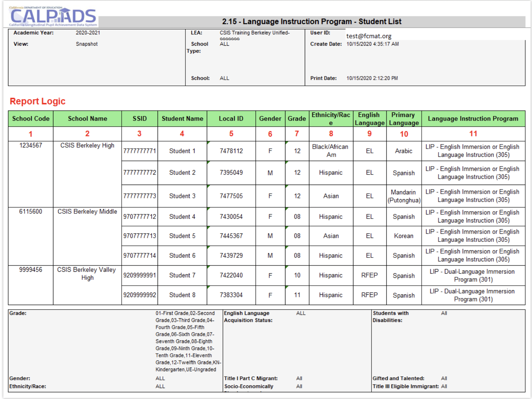Click the School Name column header
The height and width of the screenshot is (399, 532).
point(87,119)
